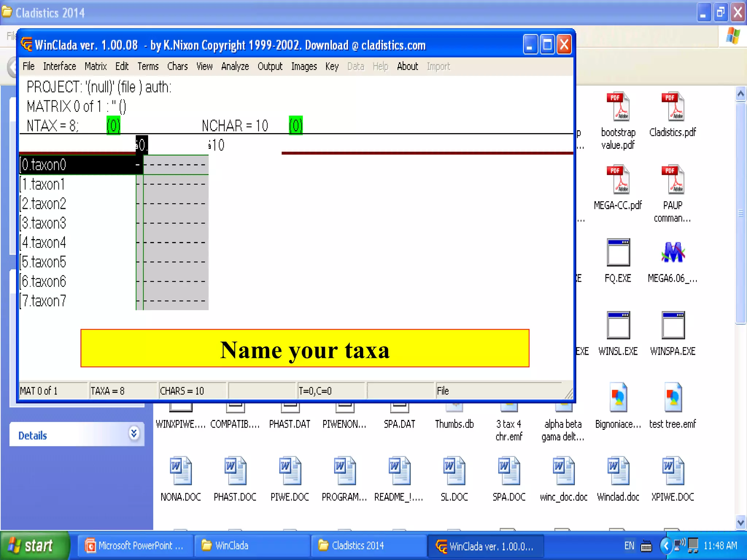Open the XPIWE.DOC document icon

[x=673, y=471]
